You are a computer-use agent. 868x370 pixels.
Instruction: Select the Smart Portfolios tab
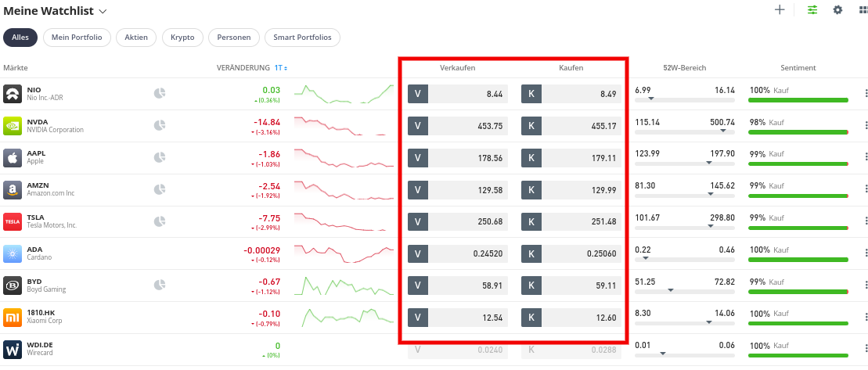pyautogui.click(x=302, y=38)
